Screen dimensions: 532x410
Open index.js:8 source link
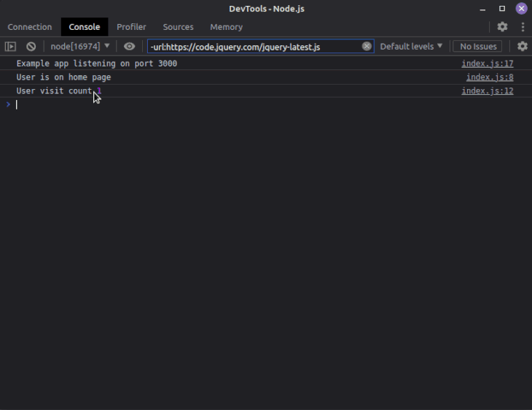click(490, 77)
